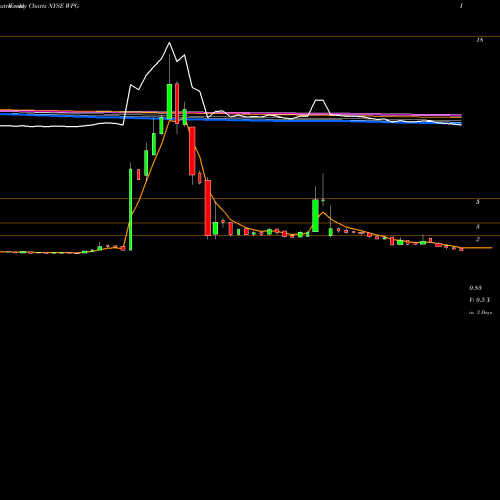Click the '3' price axis label
Screen dimensions: 500x500
coord(478,227)
